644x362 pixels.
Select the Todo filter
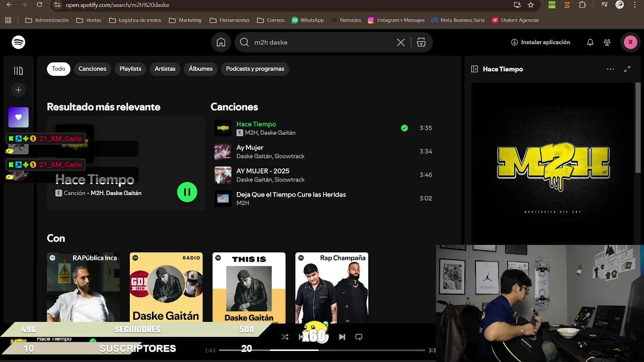58,69
